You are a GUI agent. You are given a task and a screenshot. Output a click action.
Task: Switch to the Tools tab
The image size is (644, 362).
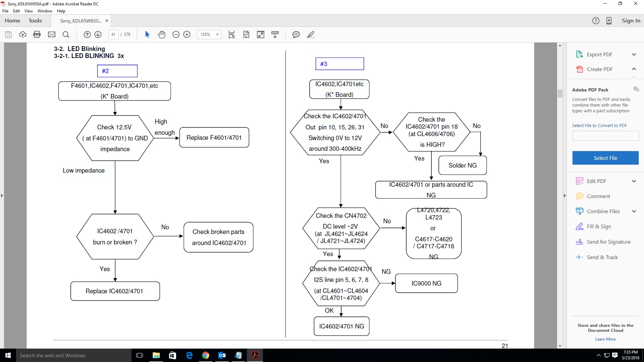click(35, 21)
